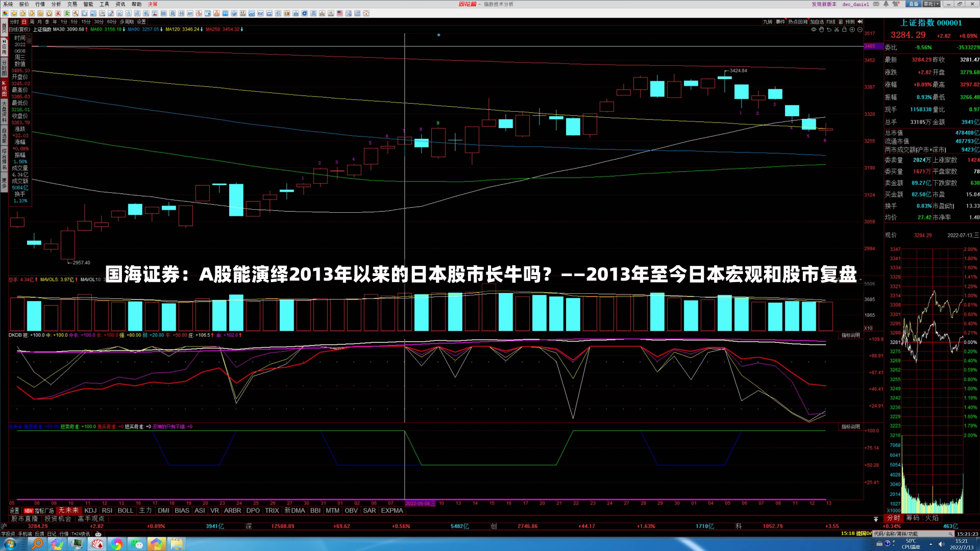Image resolution: width=980 pixels, height=551 pixels.
Task: Open the 分析 menu
Action: [x=56, y=4]
